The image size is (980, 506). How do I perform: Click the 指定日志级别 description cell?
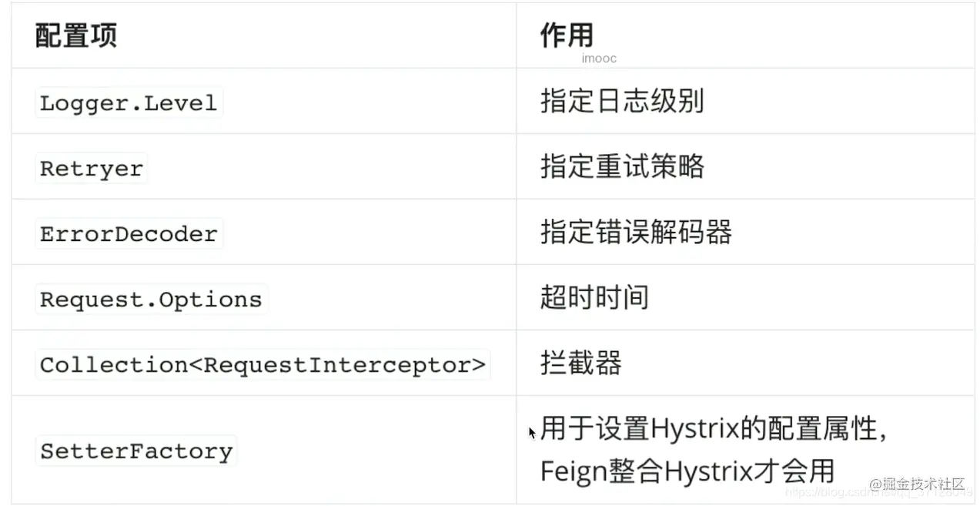622,101
